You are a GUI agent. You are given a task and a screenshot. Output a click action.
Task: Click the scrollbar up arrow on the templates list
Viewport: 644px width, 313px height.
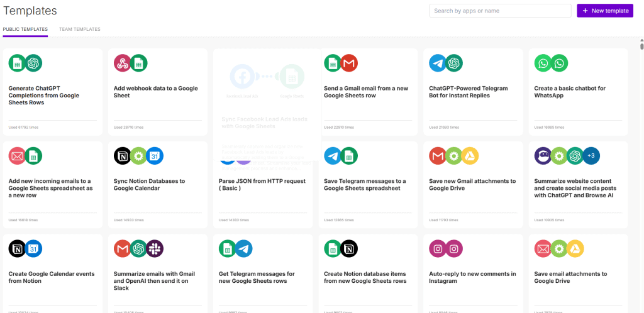pos(641,40)
